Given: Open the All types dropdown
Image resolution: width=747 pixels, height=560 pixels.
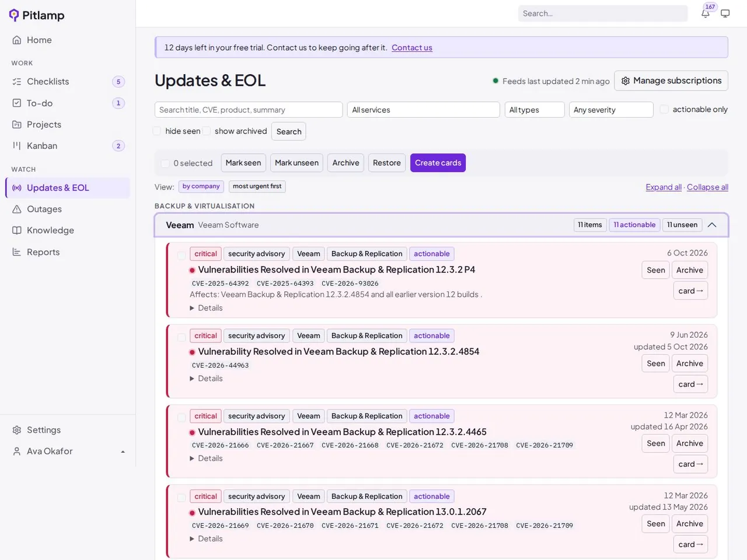Looking at the screenshot, I should pyautogui.click(x=535, y=110).
